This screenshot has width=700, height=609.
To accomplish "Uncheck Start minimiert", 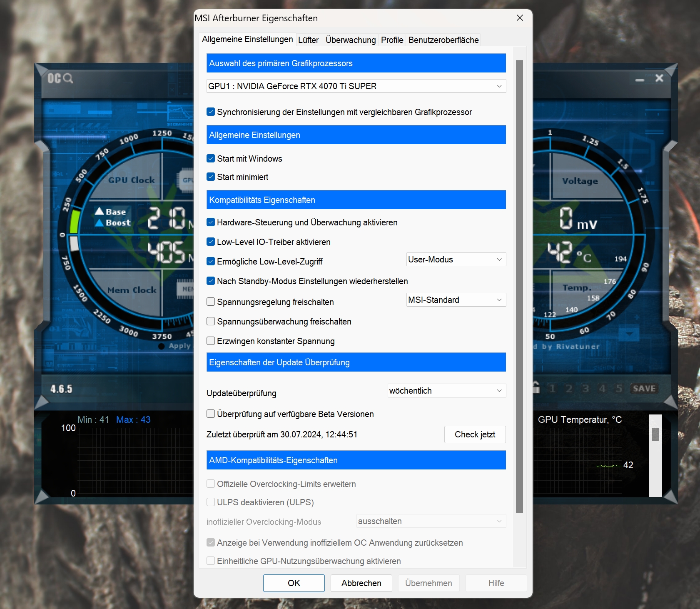I will pyautogui.click(x=211, y=177).
